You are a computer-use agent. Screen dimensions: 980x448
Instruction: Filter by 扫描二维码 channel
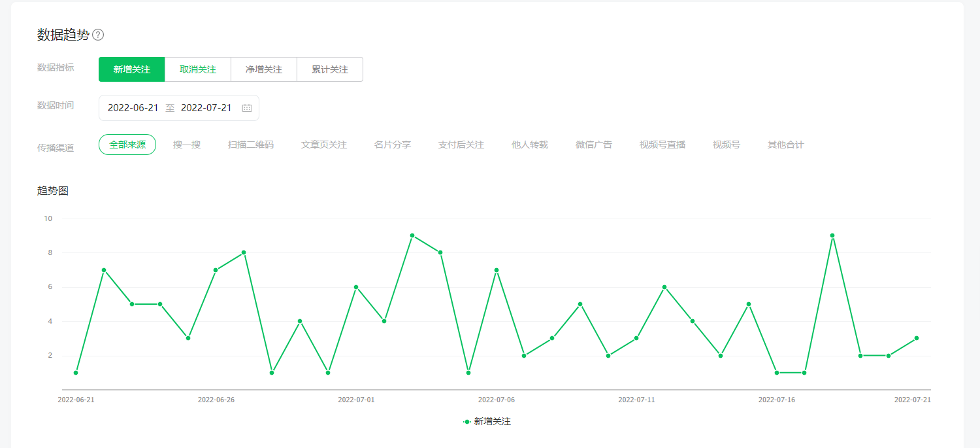tap(251, 145)
